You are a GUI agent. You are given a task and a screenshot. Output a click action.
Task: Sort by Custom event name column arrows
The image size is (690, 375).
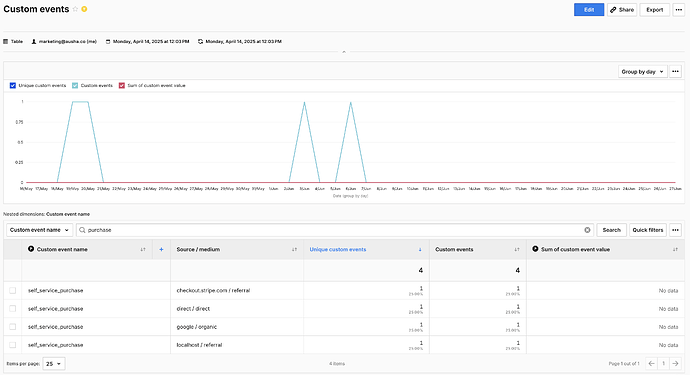[143, 250]
